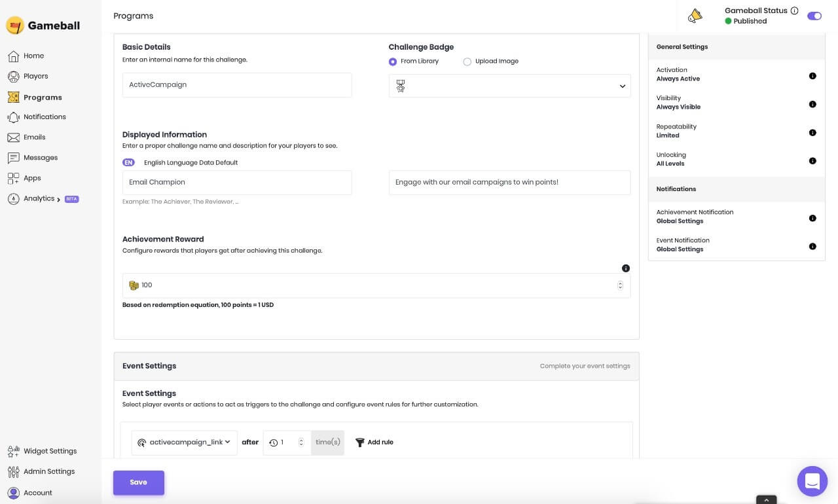This screenshot has height=504, width=838.
Task: Click the Achievement Notification info icon
Action: tap(812, 218)
